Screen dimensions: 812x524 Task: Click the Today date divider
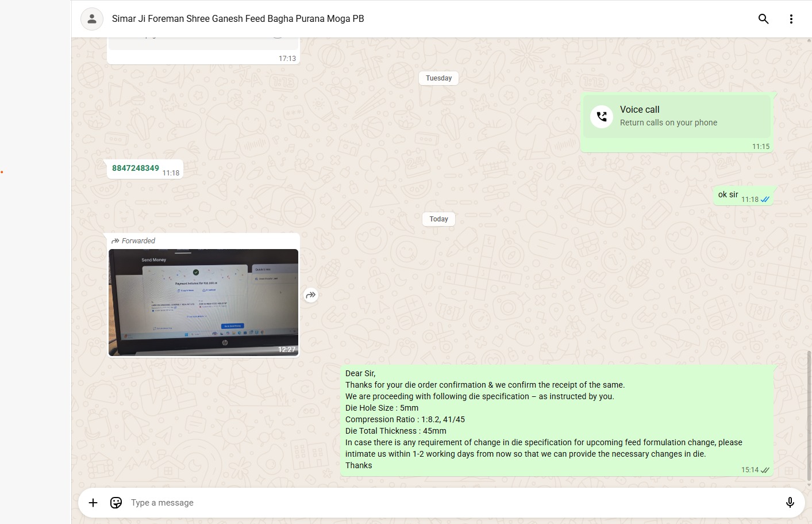click(x=438, y=219)
